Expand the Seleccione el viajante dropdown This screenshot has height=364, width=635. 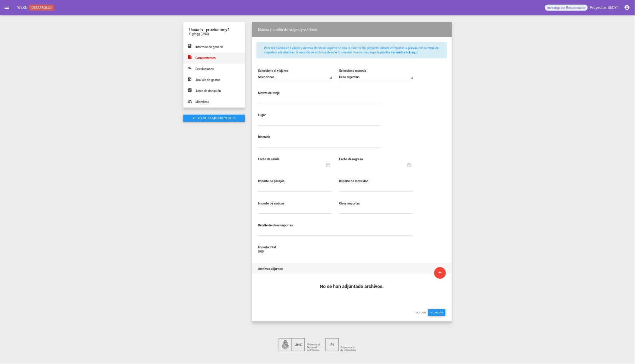point(295,77)
